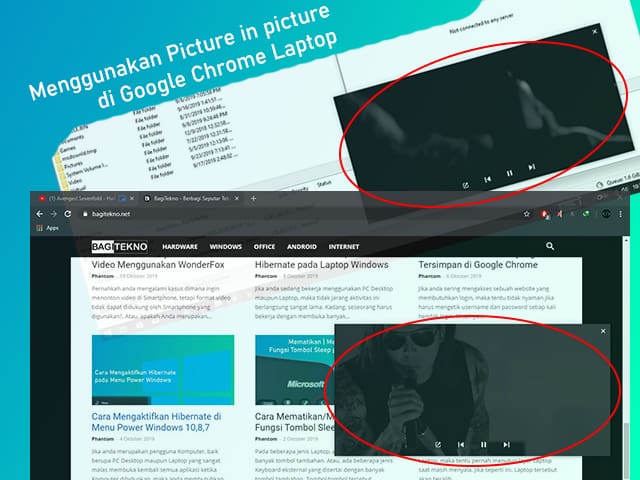This screenshot has width=640, height=480.
Task: Click Chrome's forward navigation arrow
Action: coord(53,214)
